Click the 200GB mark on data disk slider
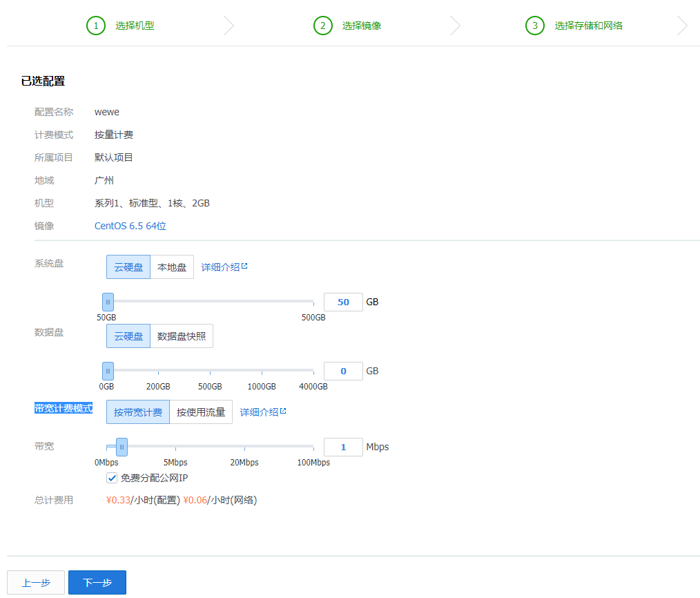This screenshot has height=598, width=700. pos(158,386)
